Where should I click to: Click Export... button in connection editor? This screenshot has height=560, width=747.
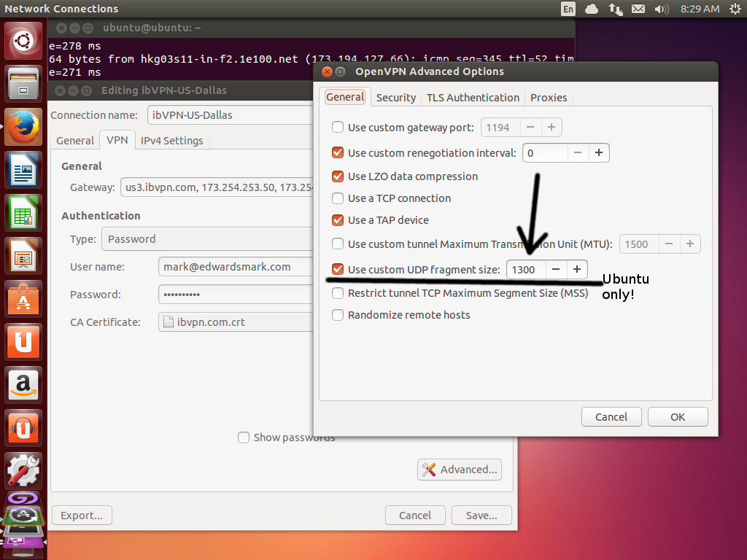point(82,516)
